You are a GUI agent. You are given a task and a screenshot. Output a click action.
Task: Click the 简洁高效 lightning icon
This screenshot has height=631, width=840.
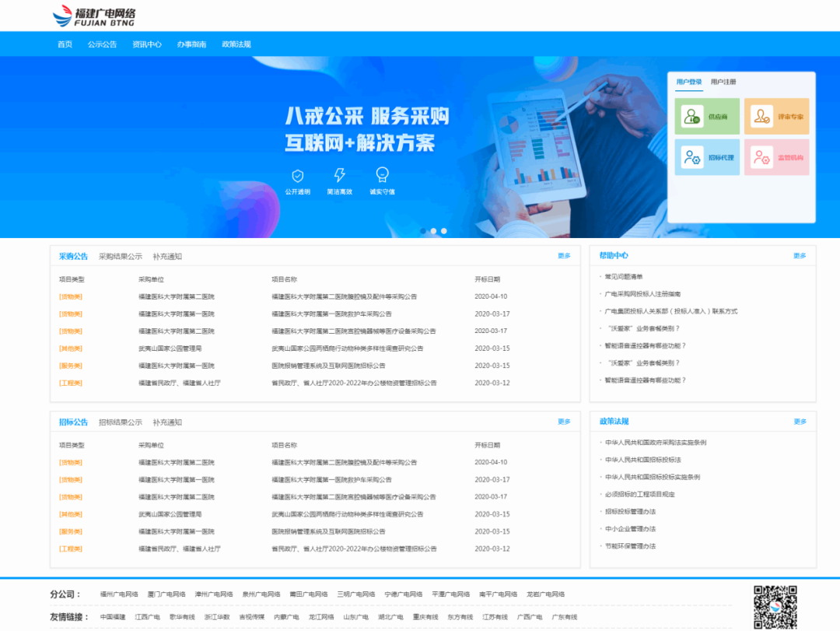coord(340,175)
